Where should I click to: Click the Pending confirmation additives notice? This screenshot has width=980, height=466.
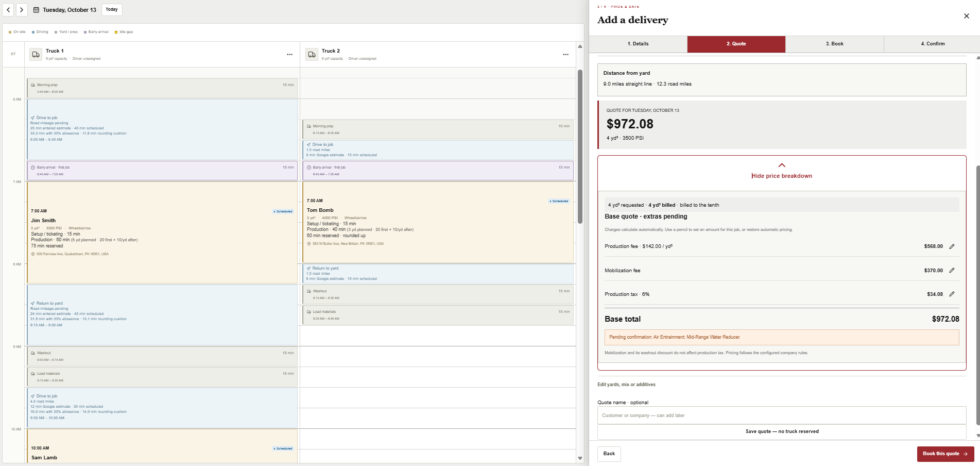point(782,337)
